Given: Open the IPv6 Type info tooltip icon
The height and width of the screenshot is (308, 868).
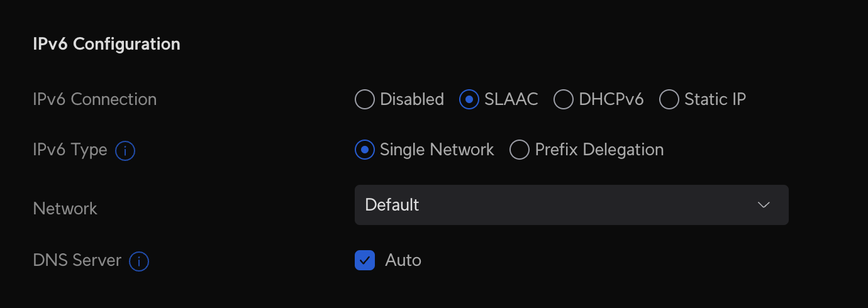Looking at the screenshot, I should tap(126, 151).
